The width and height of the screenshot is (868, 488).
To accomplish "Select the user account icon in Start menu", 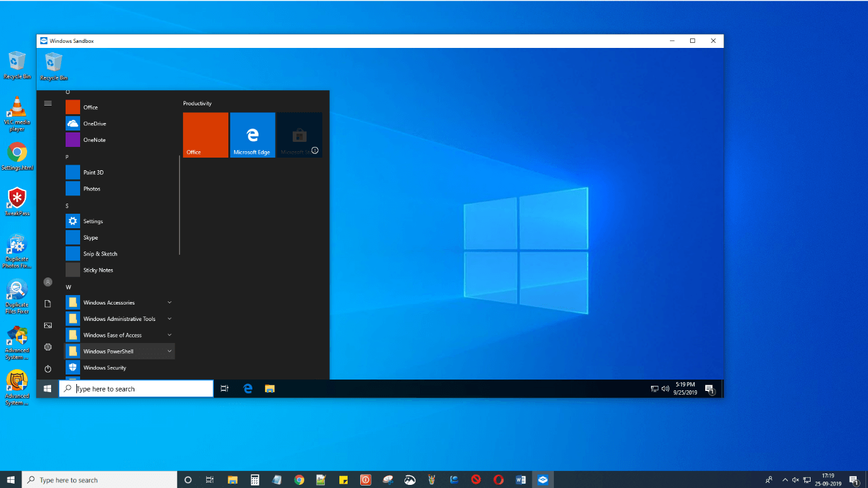I will tap(48, 282).
